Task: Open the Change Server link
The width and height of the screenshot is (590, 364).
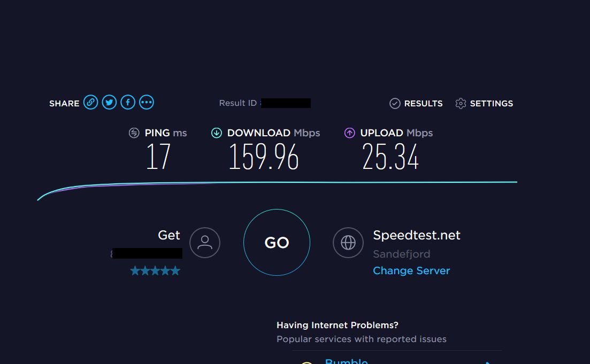Action: coord(411,271)
